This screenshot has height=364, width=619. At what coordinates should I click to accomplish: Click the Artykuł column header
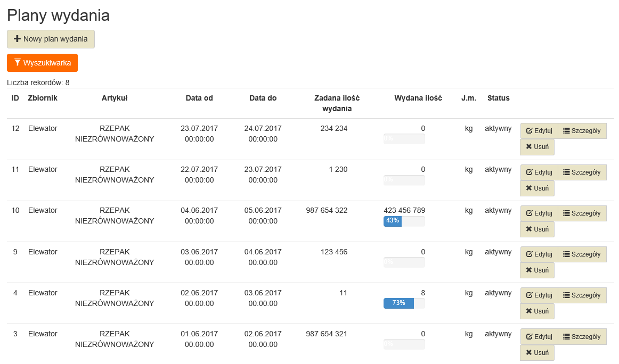(x=115, y=98)
